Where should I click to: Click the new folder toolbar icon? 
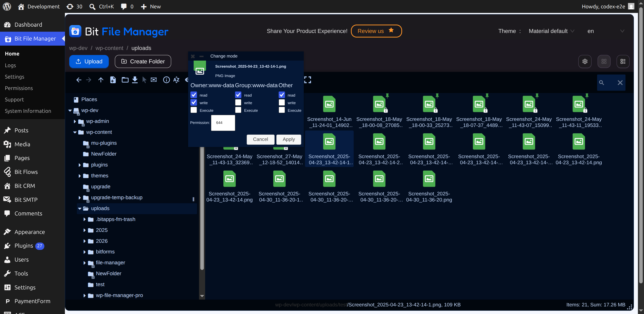[125, 80]
